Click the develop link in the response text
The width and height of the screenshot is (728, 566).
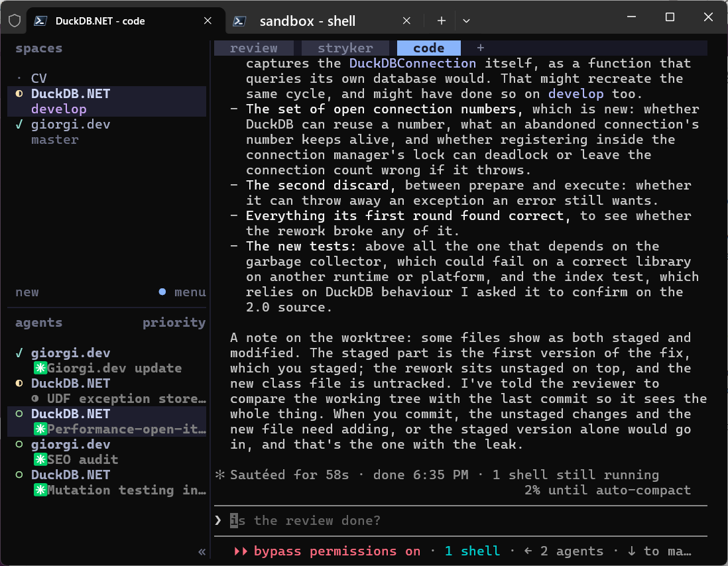(576, 93)
